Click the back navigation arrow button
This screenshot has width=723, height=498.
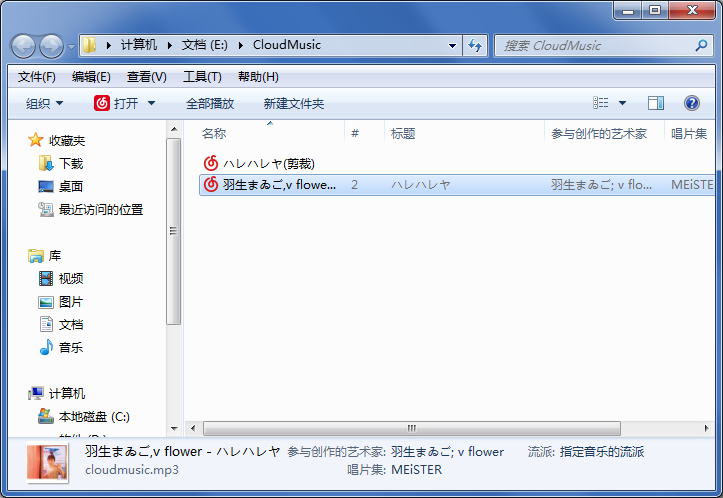click(x=23, y=46)
